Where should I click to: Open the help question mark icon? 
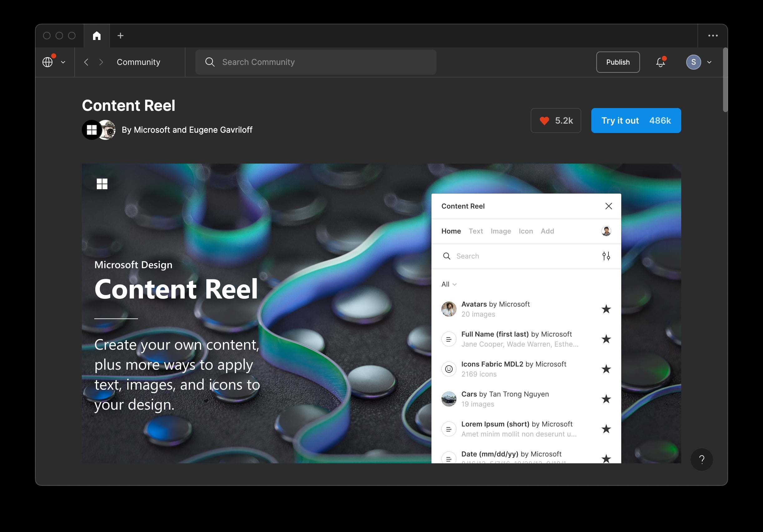tap(702, 459)
